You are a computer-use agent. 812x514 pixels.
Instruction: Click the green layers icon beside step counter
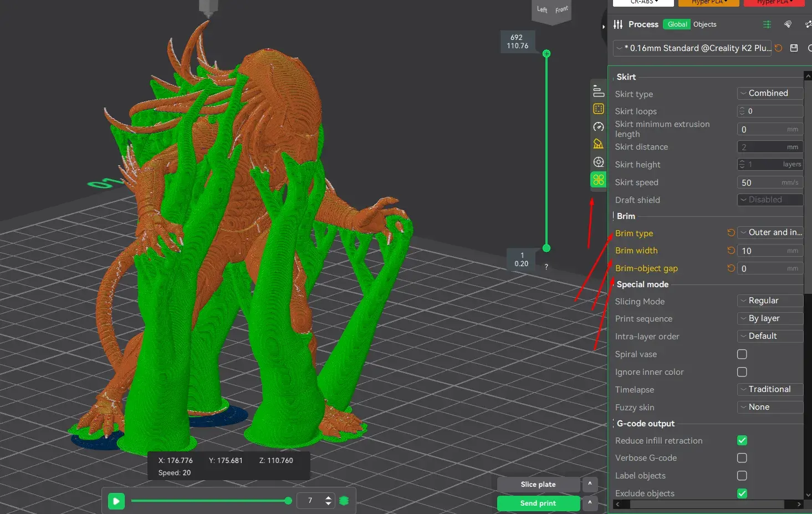344,501
